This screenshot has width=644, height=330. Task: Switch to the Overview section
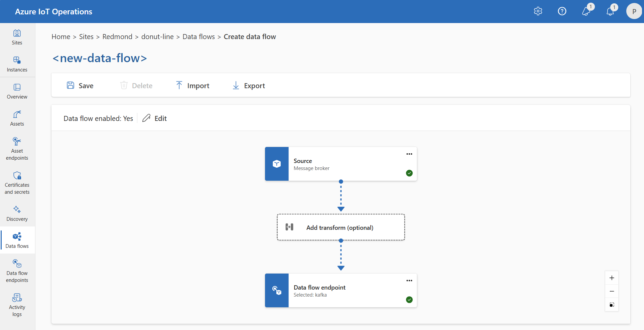(17, 91)
